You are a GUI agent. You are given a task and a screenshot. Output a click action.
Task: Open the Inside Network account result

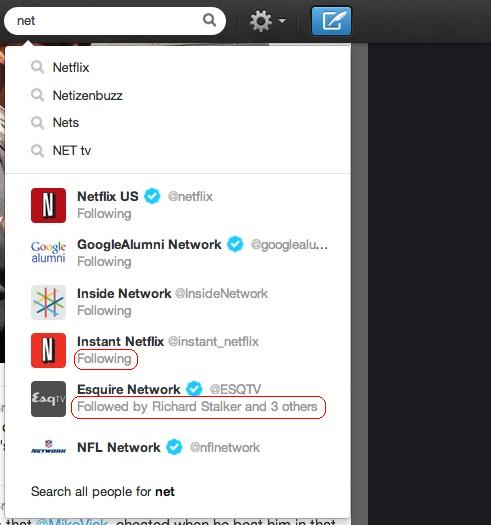pyautogui.click(x=178, y=302)
